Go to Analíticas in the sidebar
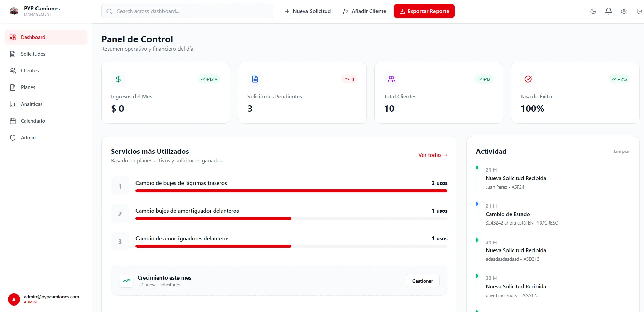 (31, 104)
